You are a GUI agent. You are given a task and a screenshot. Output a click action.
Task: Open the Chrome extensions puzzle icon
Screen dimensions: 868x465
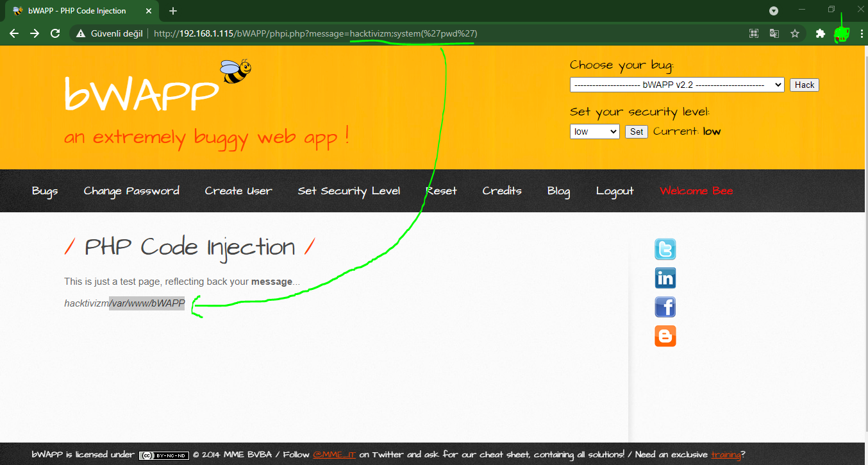click(x=820, y=33)
